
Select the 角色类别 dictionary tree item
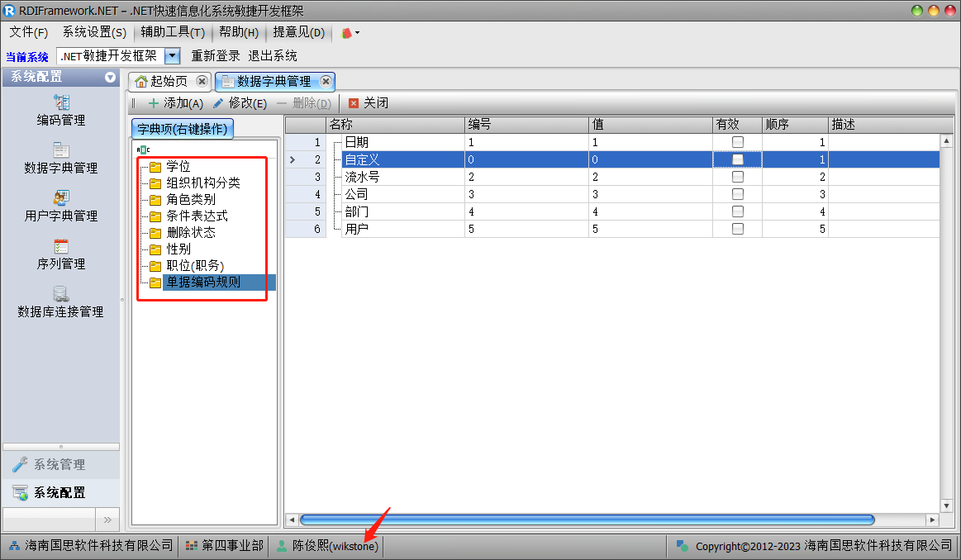pyautogui.click(x=191, y=199)
